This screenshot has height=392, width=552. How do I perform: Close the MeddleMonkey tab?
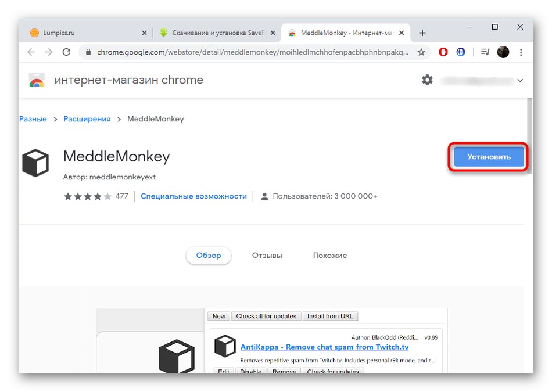(x=402, y=33)
